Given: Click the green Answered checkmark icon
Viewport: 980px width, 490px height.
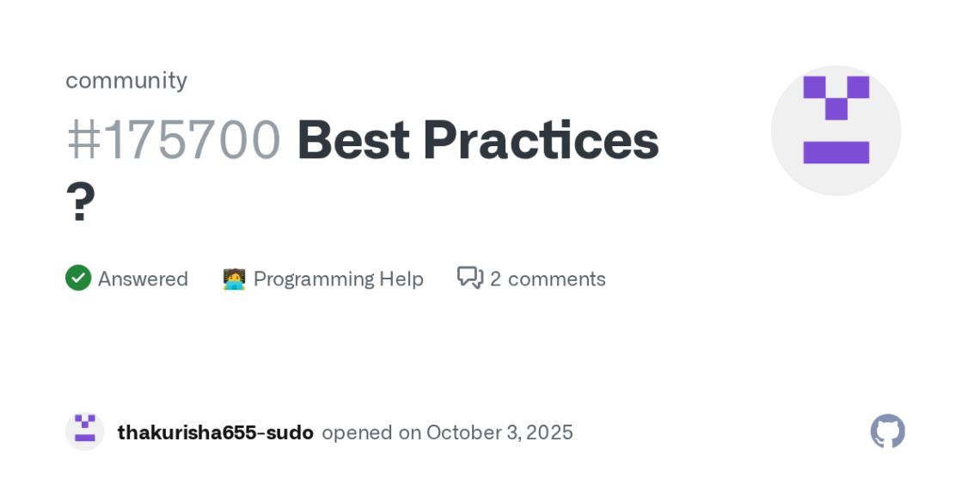Looking at the screenshot, I should click(x=78, y=279).
